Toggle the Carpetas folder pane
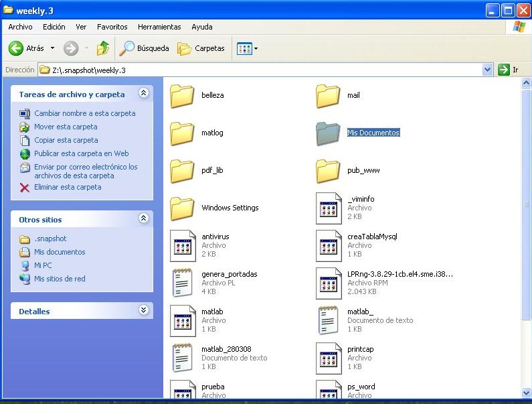 click(x=201, y=48)
